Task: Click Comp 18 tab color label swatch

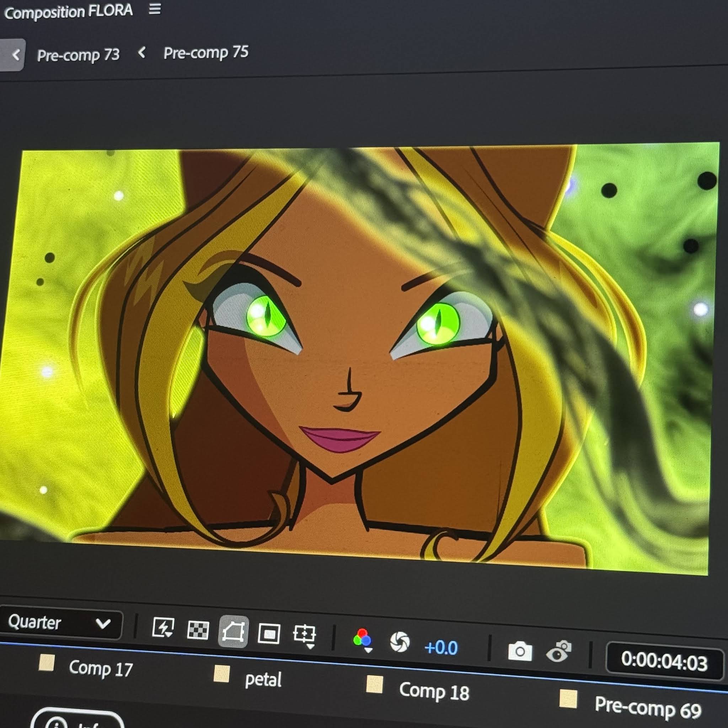Action: (x=375, y=684)
